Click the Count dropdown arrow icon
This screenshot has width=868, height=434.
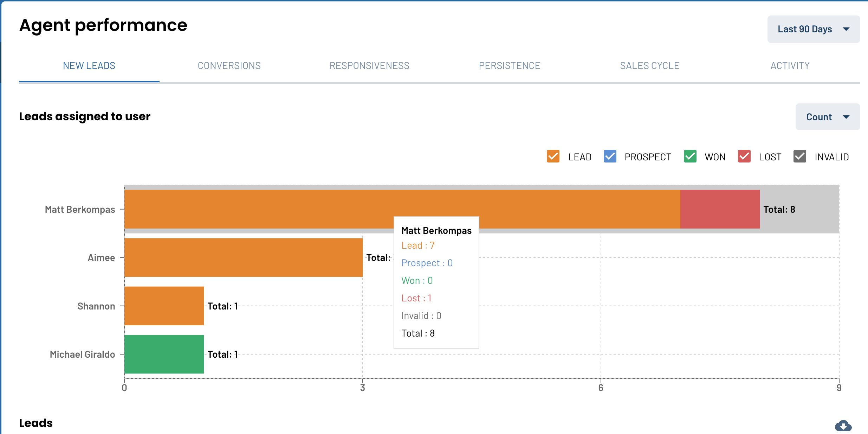[846, 117]
